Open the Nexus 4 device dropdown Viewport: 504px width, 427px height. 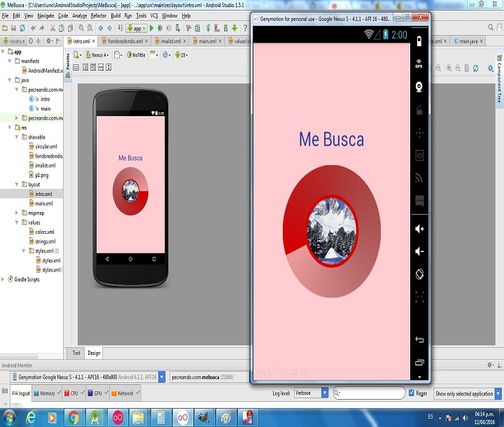pos(97,55)
